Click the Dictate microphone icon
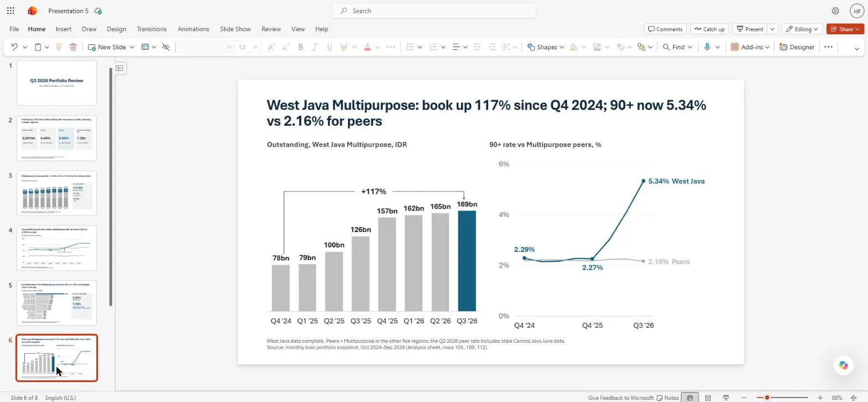 point(707,47)
